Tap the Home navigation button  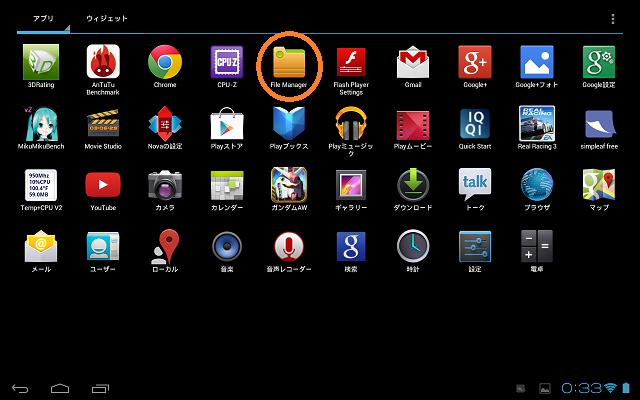pyautogui.click(x=60, y=388)
